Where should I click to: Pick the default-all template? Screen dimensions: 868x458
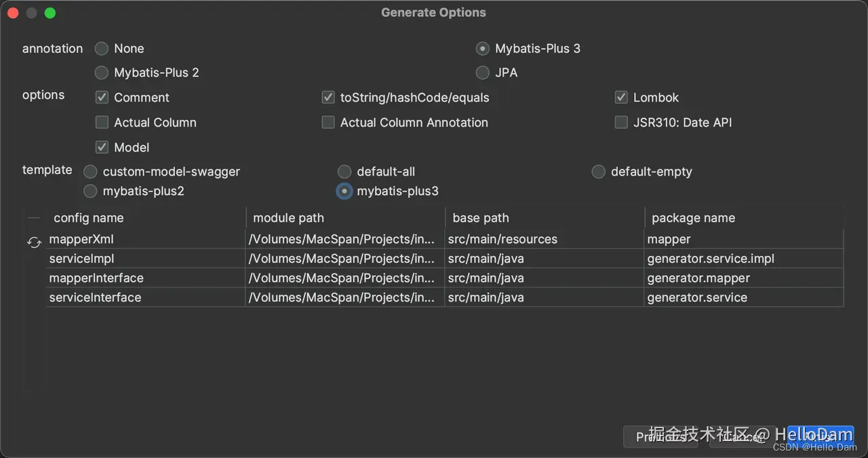pos(344,172)
